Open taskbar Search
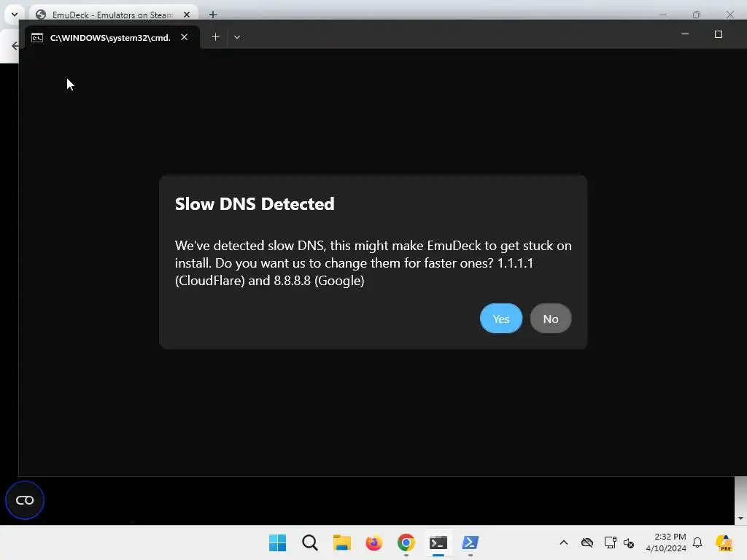The height and width of the screenshot is (560, 747). click(x=309, y=542)
